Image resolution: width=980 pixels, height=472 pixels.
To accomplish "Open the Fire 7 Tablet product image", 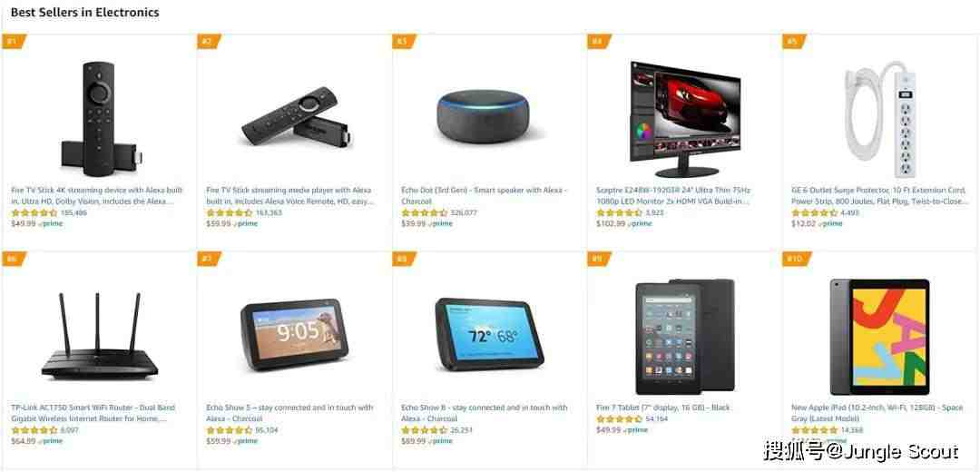I will [x=685, y=336].
